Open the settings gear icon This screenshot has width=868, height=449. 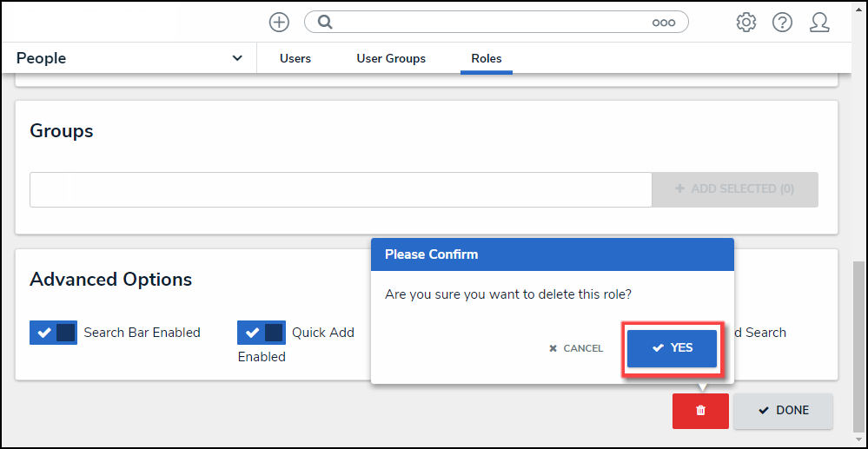click(x=745, y=23)
